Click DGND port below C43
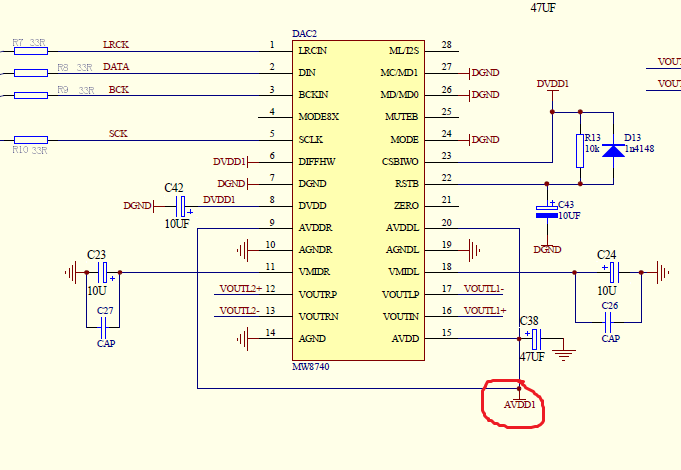 point(547,248)
